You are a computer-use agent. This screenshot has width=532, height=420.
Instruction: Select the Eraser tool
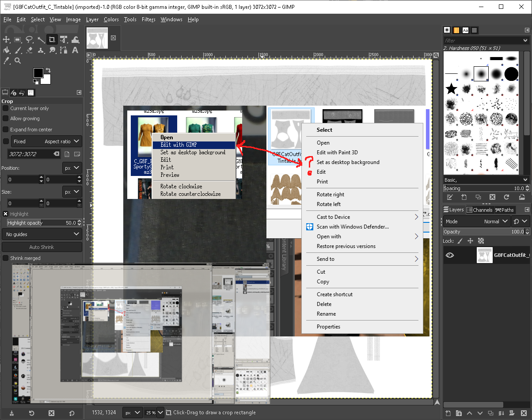point(29,50)
